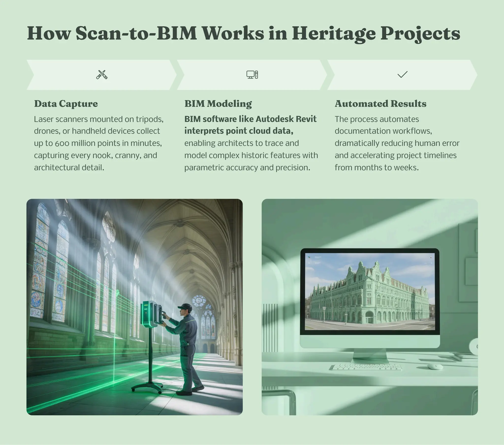Click the "BIM Modeling" heading
504x445 pixels.
218,104
